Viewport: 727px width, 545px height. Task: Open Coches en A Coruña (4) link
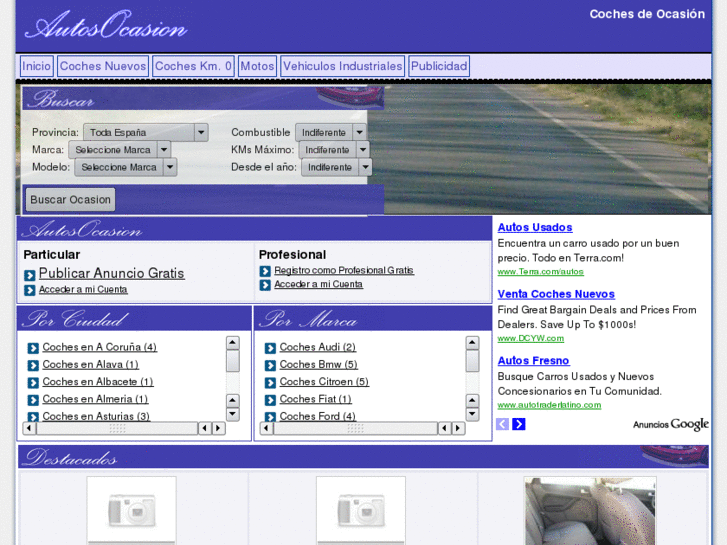coord(100,347)
